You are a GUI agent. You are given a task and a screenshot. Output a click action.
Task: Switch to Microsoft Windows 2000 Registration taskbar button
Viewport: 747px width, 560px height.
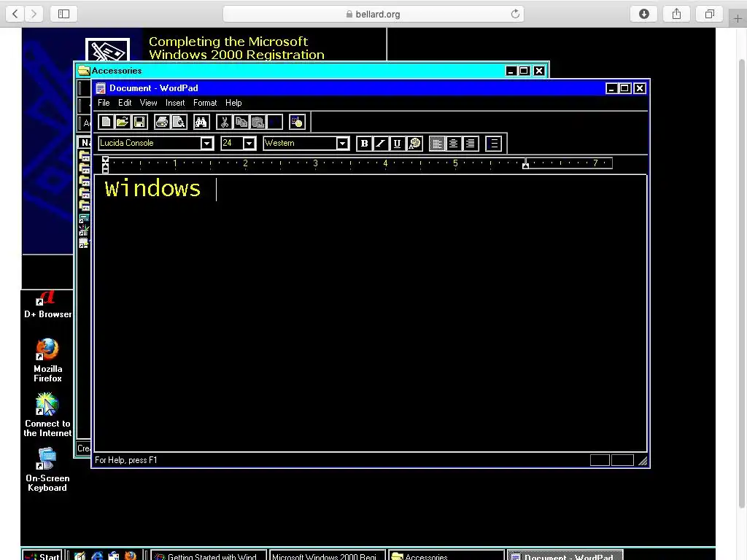pos(327,556)
